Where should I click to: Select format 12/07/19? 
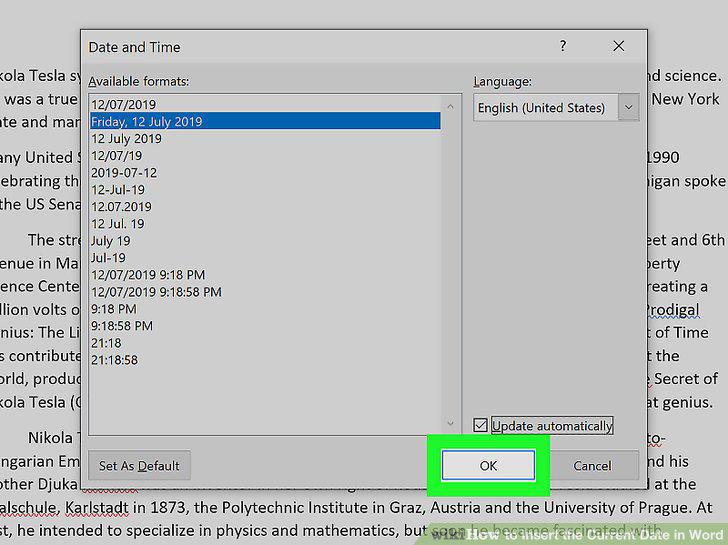click(265, 156)
